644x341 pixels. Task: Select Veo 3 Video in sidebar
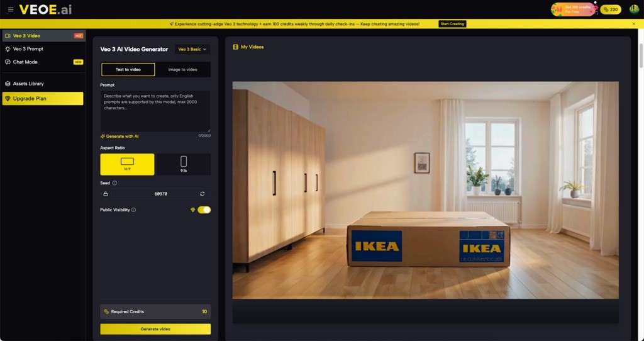click(x=43, y=36)
